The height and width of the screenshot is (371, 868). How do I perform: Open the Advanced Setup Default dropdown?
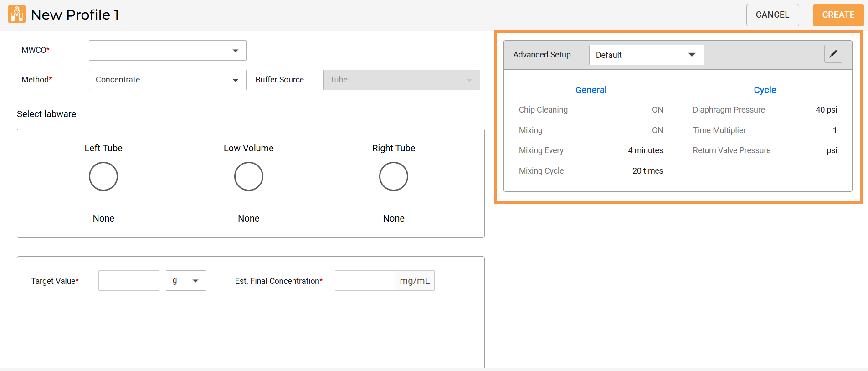click(x=646, y=55)
